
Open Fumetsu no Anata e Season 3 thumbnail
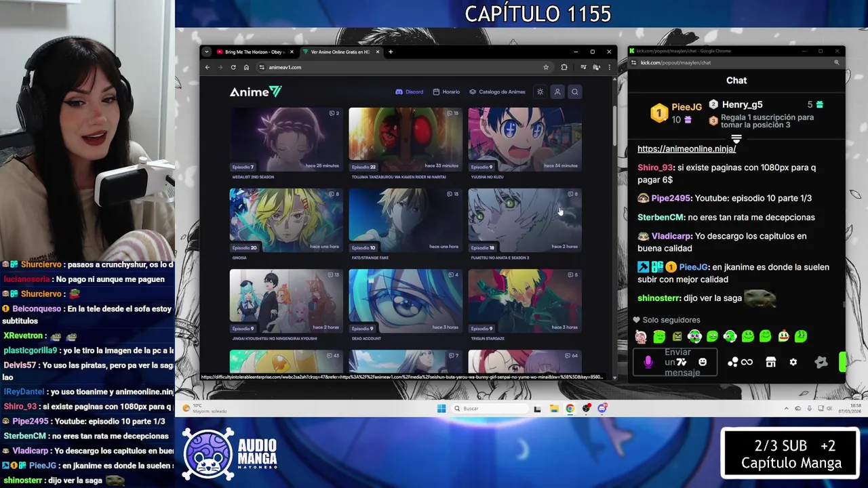(524, 220)
